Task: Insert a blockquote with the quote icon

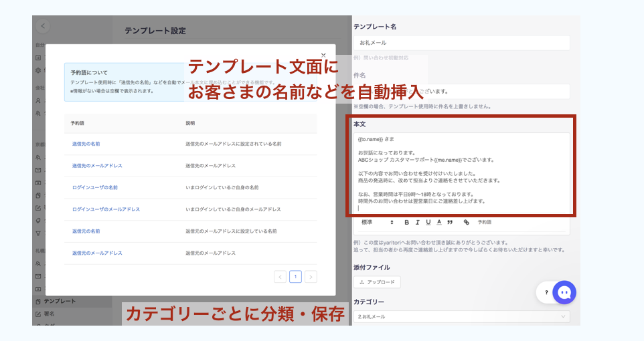Action: [x=450, y=222]
